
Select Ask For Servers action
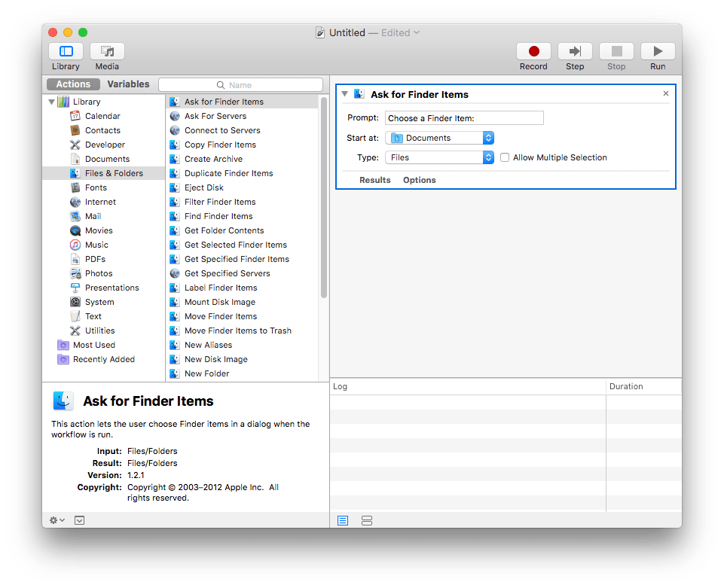coord(242,116)
